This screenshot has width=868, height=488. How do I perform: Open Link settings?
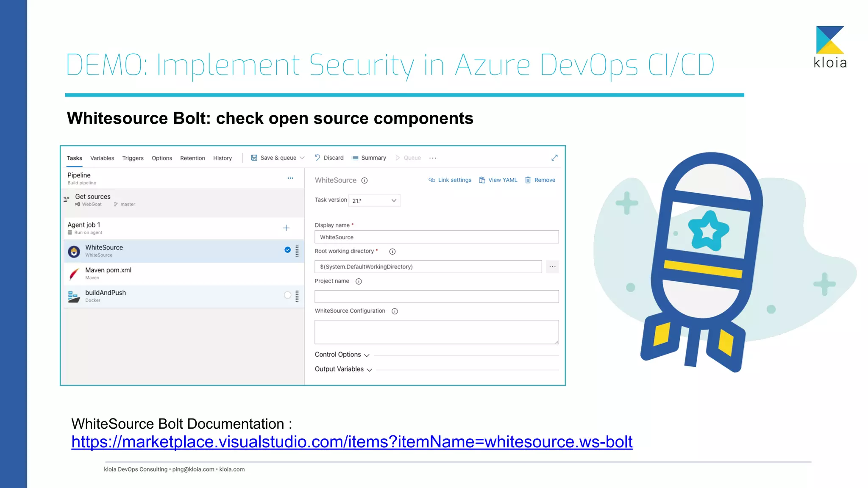tap(450, 180)
